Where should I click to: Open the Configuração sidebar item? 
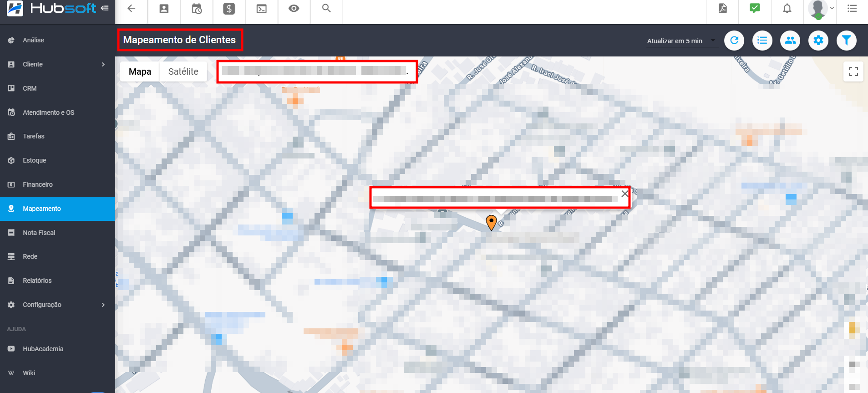click(x=57, y=305)
